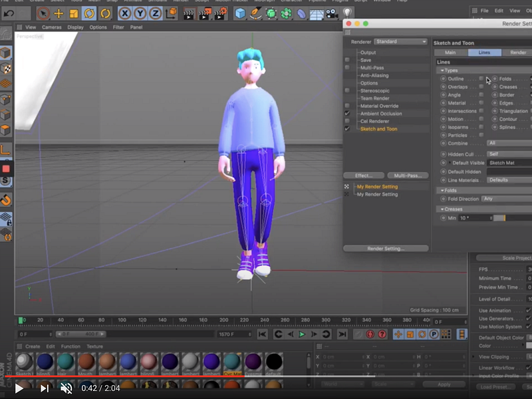Disable the Ambient Occlusion checkbox
Image resolution: width=532 pixels, height=399 pixels.
[x=347, y=114]
